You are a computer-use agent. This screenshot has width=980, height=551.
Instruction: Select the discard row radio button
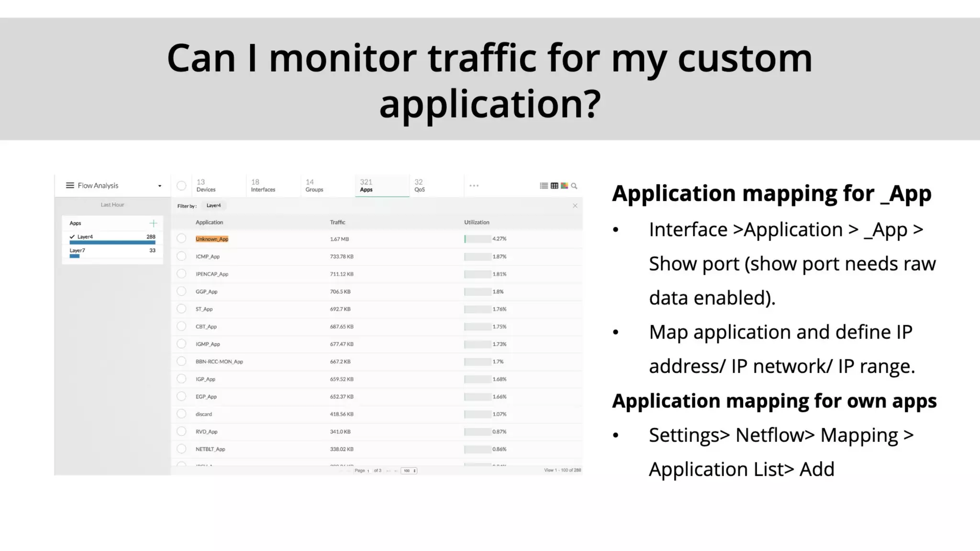[181, 414]
